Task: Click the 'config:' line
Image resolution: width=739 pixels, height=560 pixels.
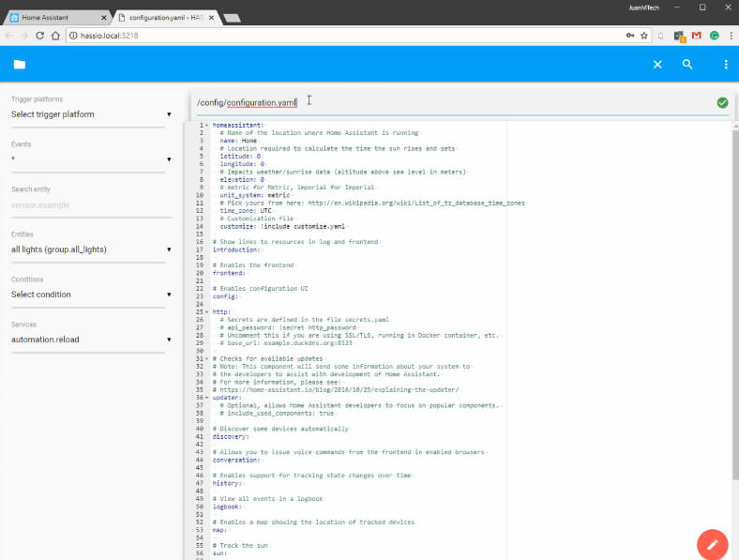Action: click(x=225, y=296)
